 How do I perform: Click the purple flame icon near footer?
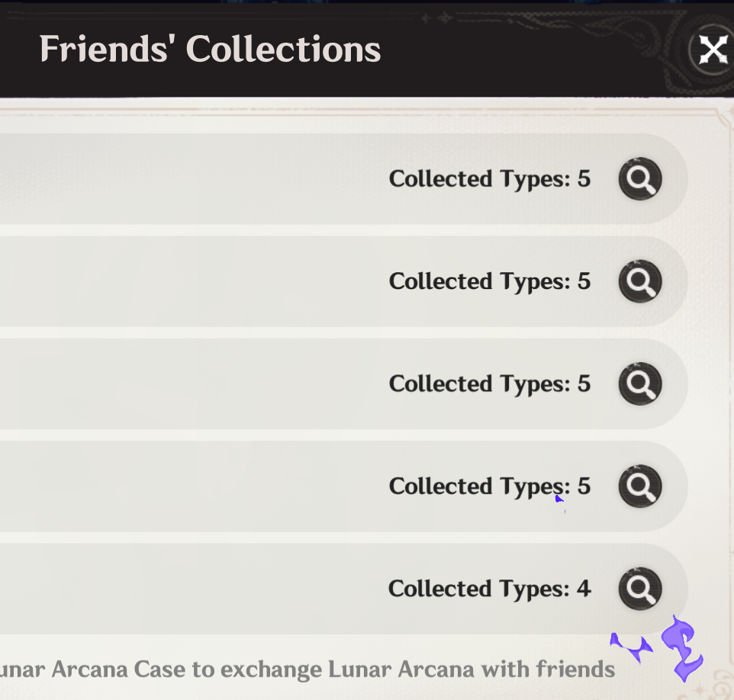681,648
